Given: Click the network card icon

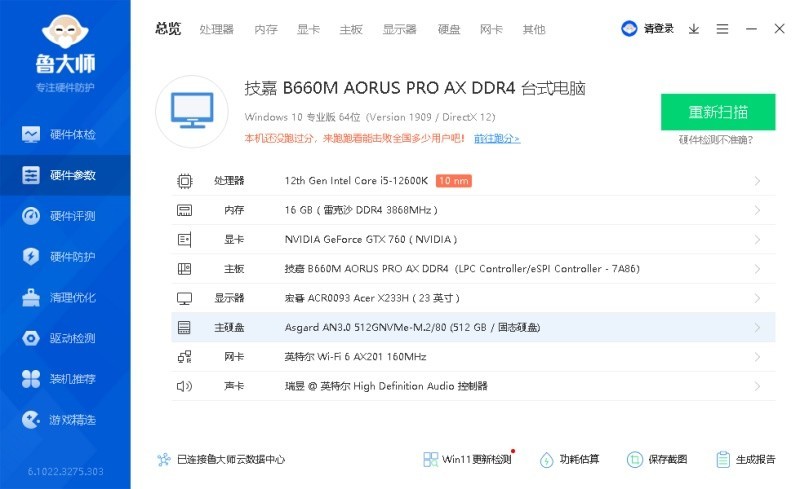Looking at the screenshot, I should (x=184, y=357).
